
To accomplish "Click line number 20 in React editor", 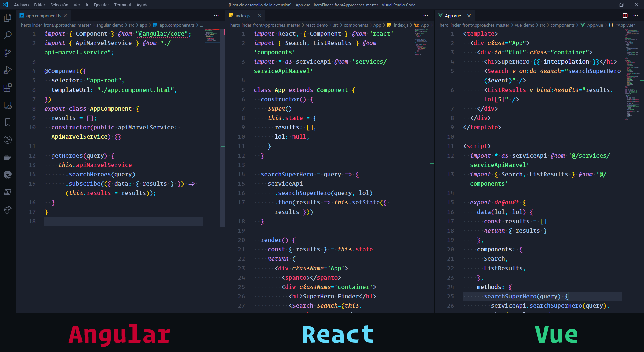I will point(241,240).
